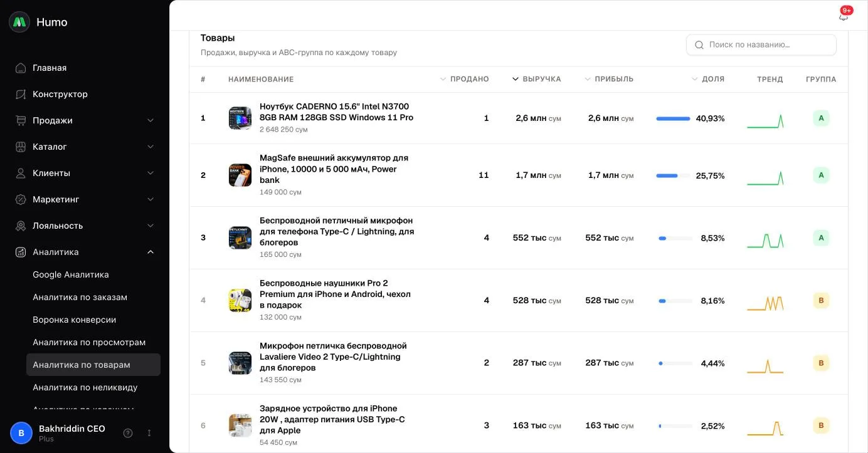Open the help question mark icon
The height and width of the screenshot is (453, 868).
click(x=128, y=433)
